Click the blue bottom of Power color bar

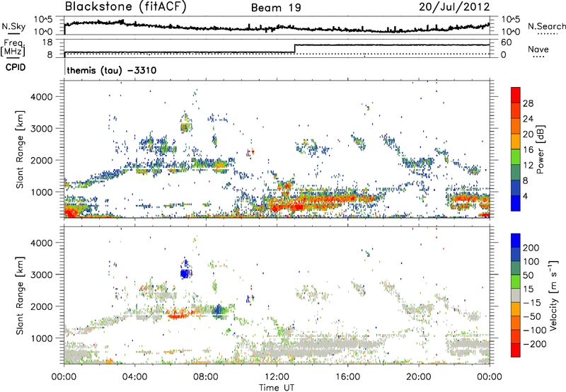(x=516, y=203)
